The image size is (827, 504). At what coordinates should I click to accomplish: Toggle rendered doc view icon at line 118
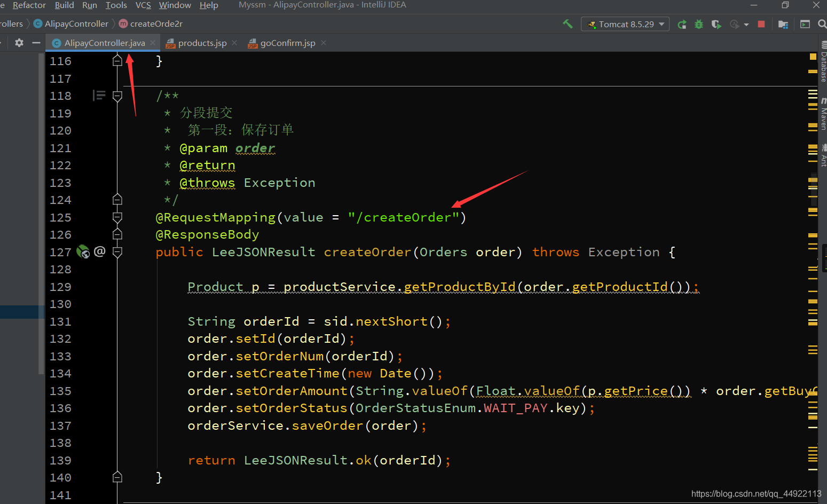tap(99, 96)
